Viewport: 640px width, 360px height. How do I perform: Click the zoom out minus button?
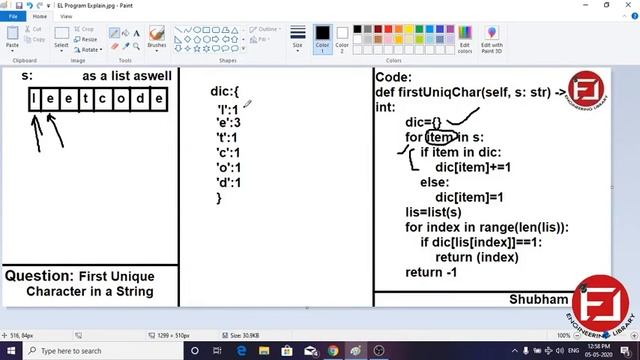coord(577,336)
